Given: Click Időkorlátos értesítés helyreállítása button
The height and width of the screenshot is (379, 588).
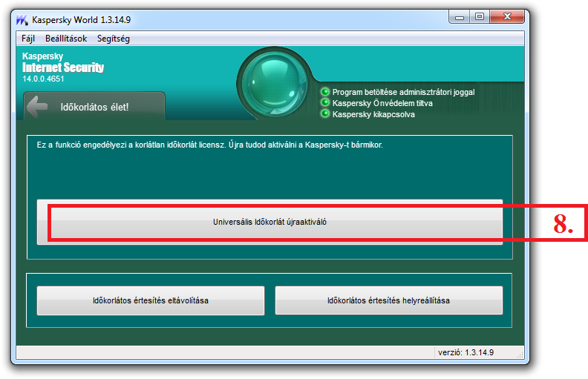Looking at the screenshot, I should click(388, 300).
